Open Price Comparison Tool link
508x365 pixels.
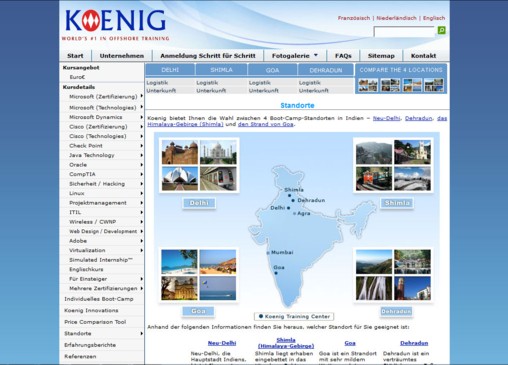click(x=95, y=322)
